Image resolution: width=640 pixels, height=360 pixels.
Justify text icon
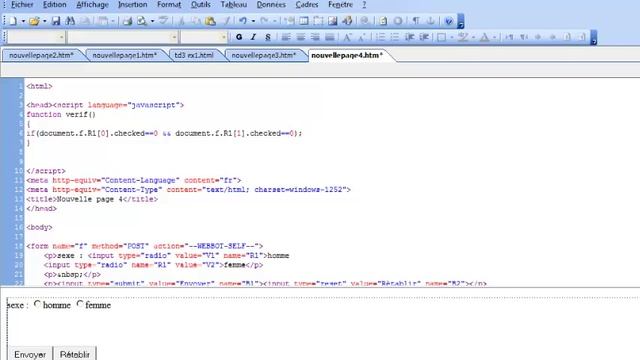330,37
